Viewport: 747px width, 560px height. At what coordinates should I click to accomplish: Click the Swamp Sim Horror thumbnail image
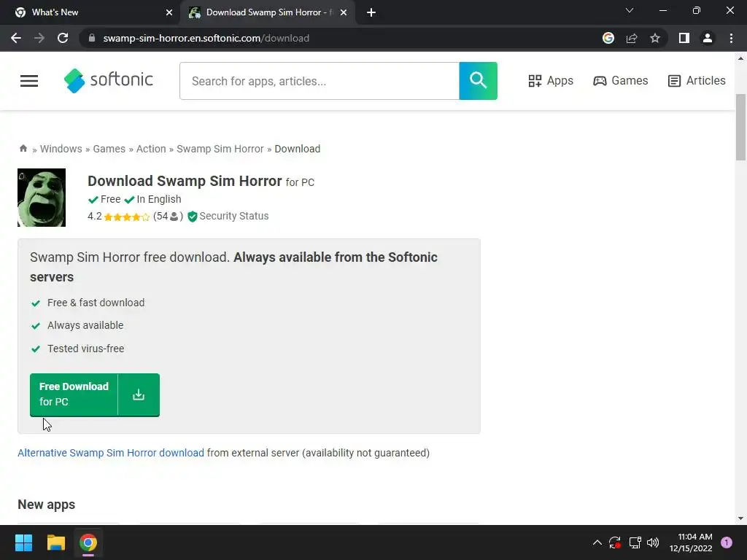click(42, 198)
